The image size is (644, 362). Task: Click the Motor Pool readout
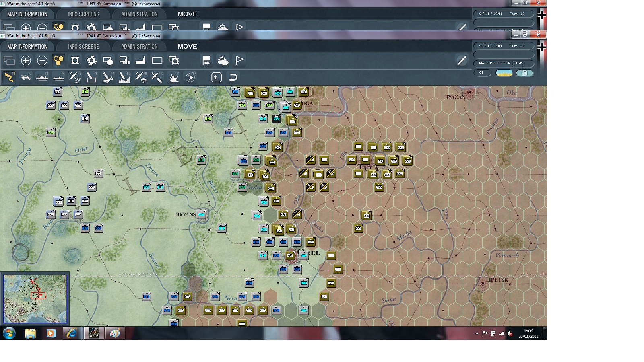[504, 63]
